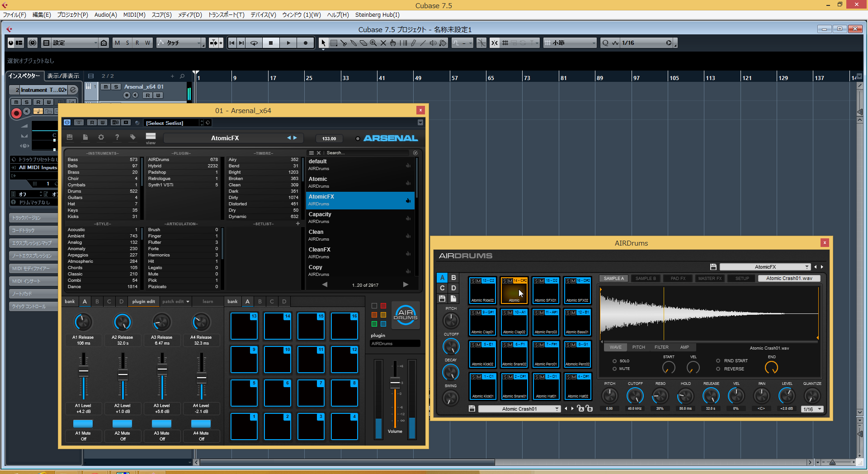The width and height of the screenshot is (868, 474).
Task: Open the ファイル(F) menu
Action: click(x=14, y=14)
